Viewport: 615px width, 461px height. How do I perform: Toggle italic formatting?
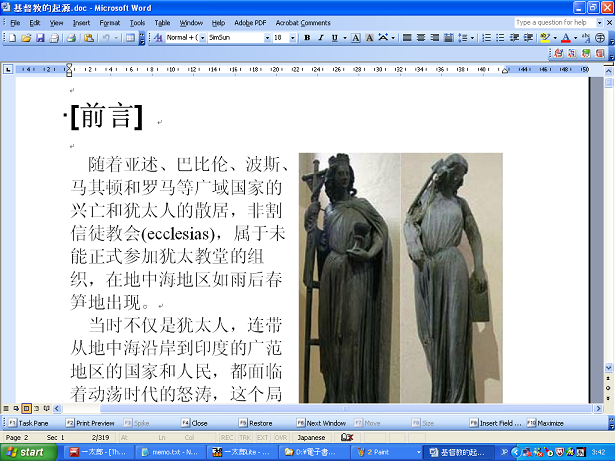click(321, 38)
